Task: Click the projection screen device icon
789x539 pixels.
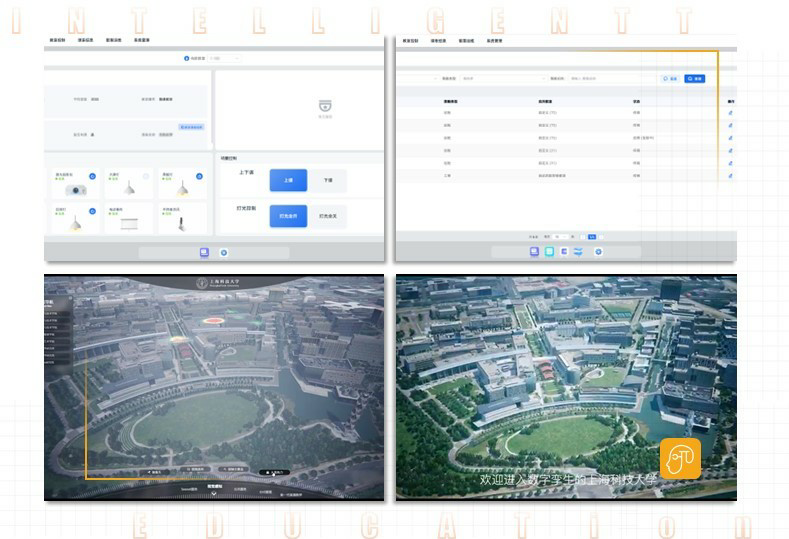Action: (129, 224)
